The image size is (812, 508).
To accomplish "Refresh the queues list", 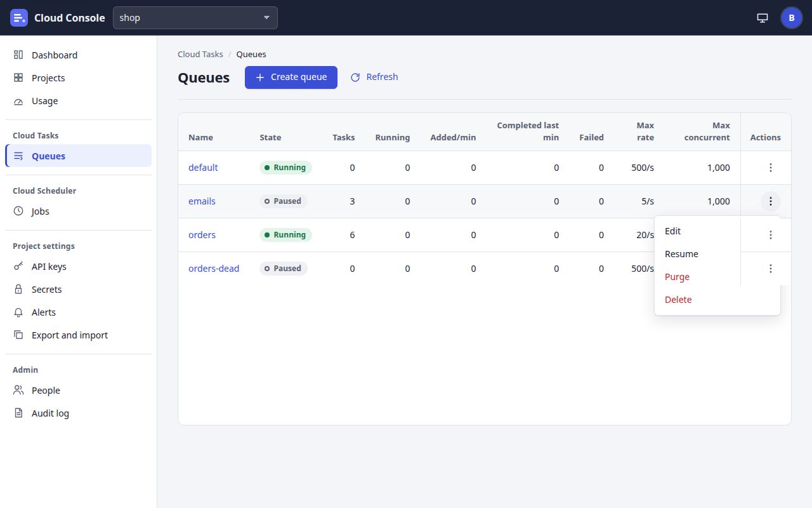I will click(x=374, y=77).
